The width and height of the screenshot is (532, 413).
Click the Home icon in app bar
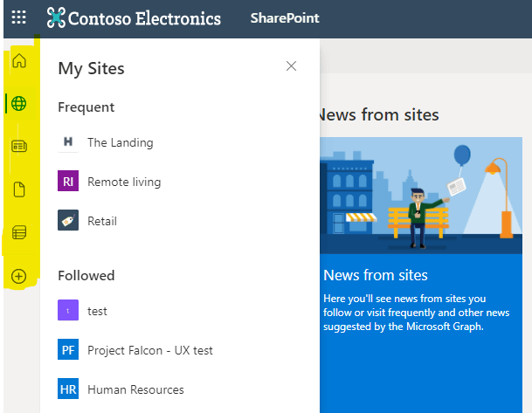pyautogui.click(x=19, y=61)
